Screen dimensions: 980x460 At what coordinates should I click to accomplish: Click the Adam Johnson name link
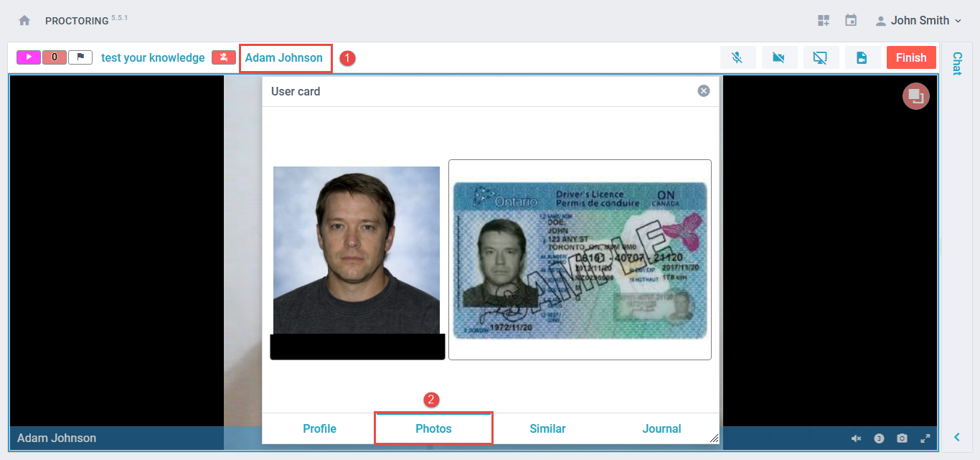tap(284, 57)
